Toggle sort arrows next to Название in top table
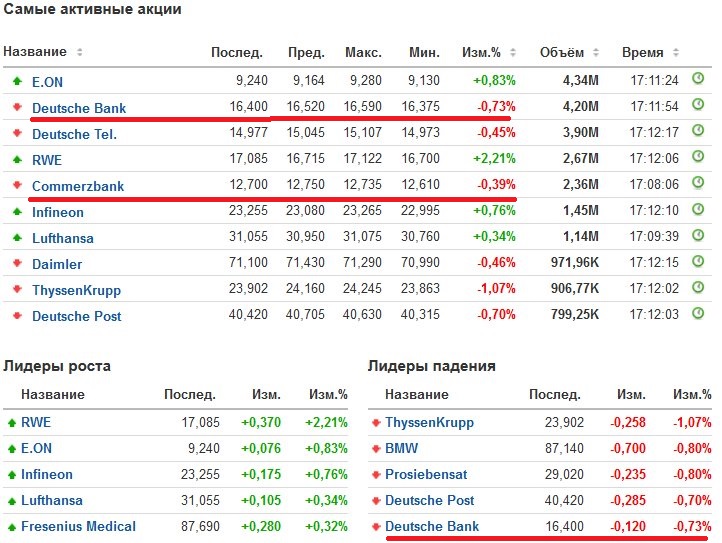Screen dimensions: 722x543 [80, 52]
